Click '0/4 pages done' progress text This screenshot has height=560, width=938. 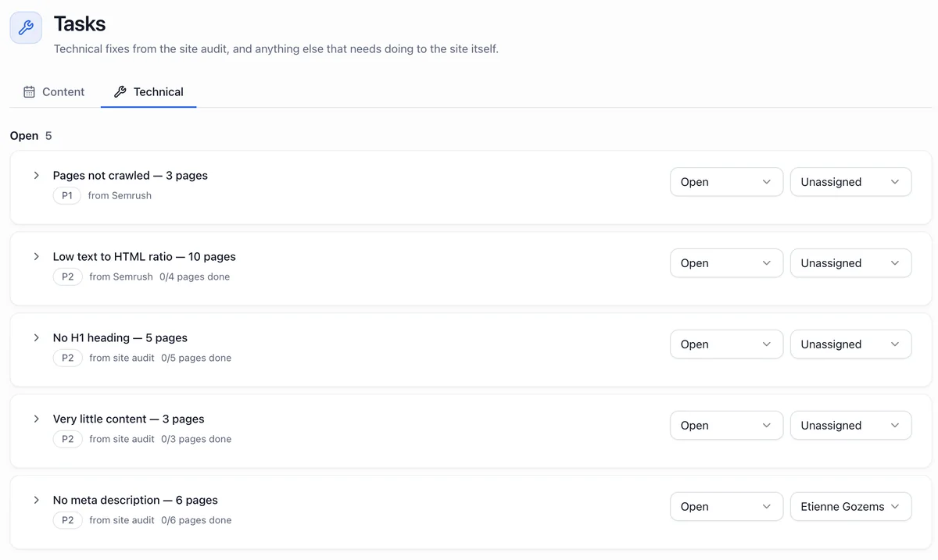195,276
